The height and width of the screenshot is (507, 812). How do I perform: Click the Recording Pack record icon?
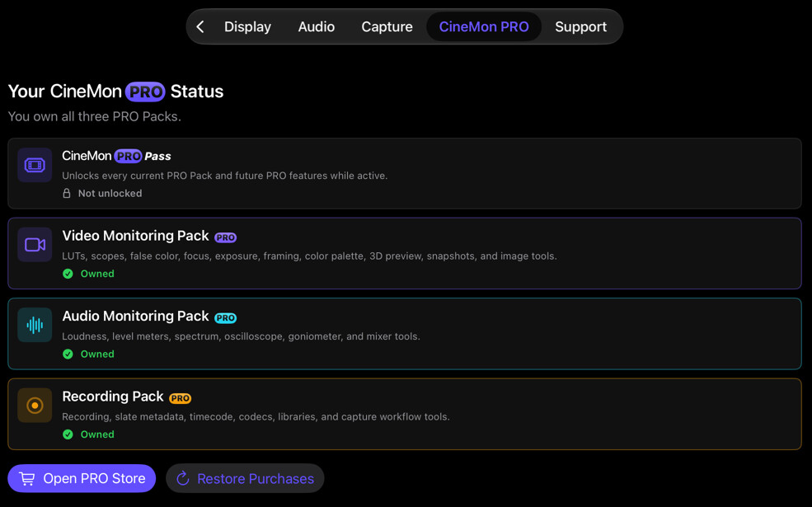35,405
